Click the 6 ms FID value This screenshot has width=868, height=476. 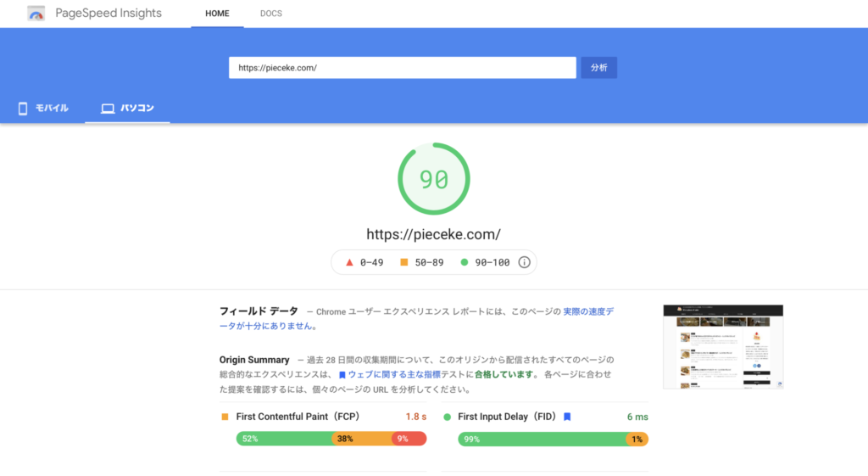click(637, 417)
